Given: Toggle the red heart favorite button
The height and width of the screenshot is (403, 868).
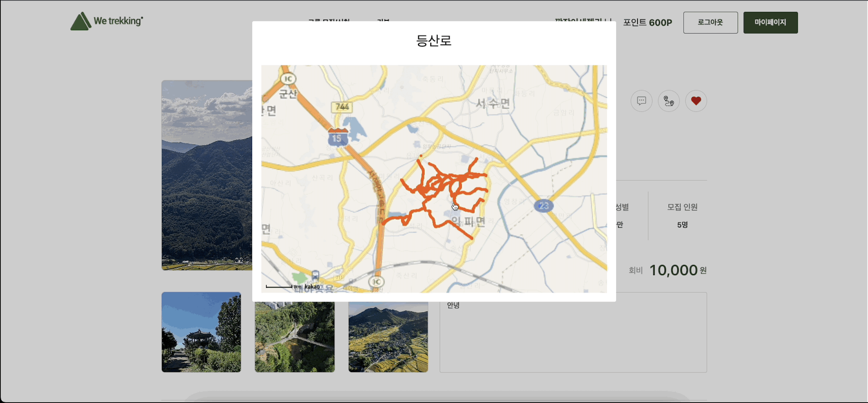Looking at the screenshot, I should pos(696,101).
